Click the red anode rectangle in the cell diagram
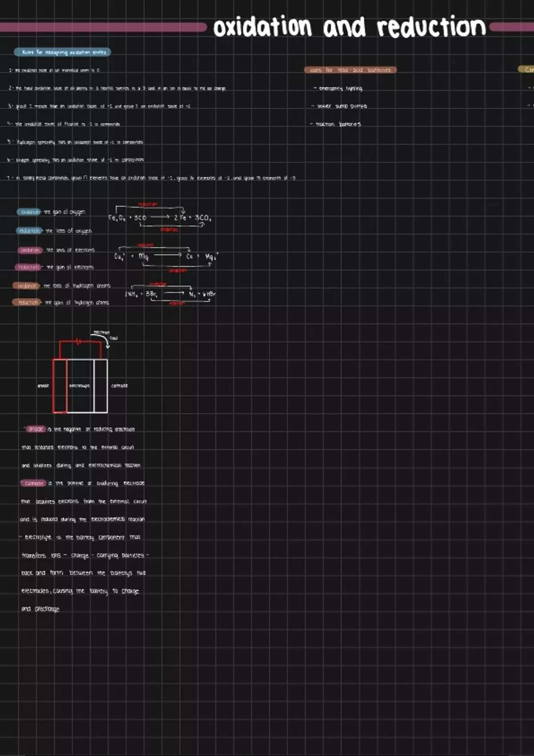The image size is (534, 756). coord(60,386)
